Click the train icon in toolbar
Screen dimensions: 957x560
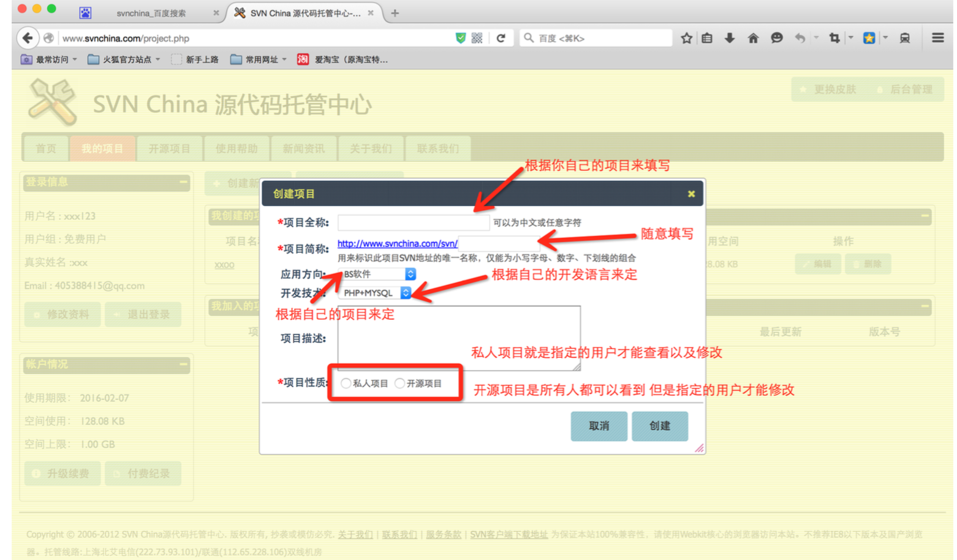coord(904,38)
